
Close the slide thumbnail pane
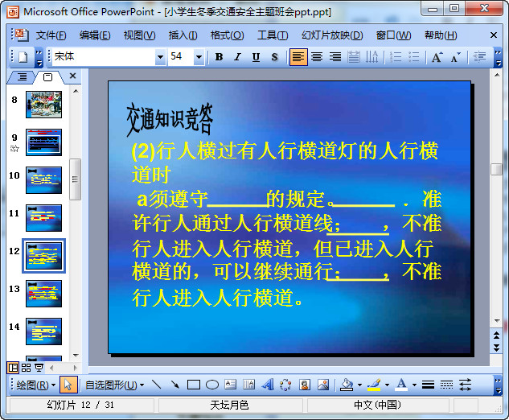click(72, 76)
